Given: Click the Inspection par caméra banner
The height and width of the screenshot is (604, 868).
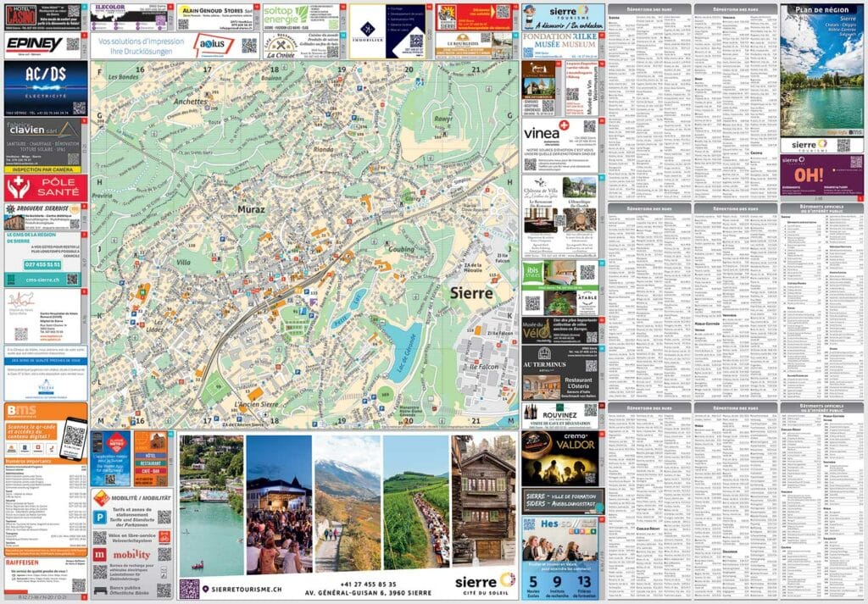Looking at the screenshot, I should point(43,169).
